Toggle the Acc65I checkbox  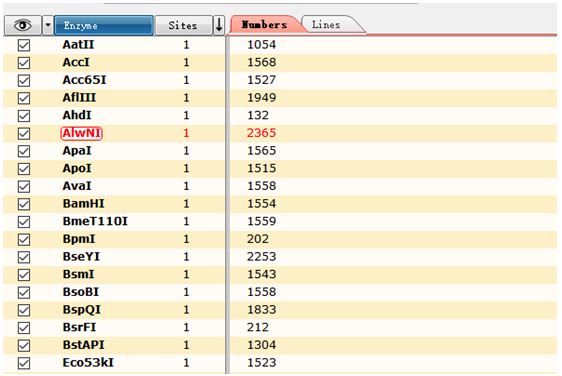(x=24, y=80)
